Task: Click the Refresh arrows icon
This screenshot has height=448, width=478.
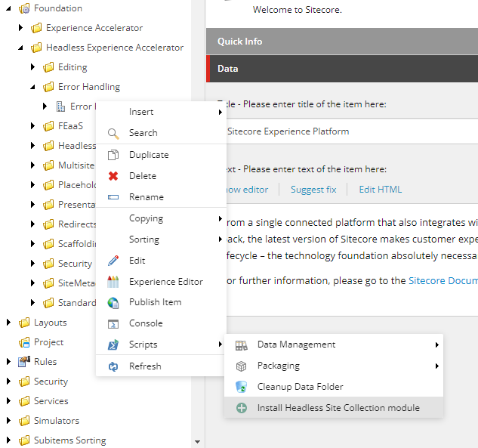Action: click(113, 366)
